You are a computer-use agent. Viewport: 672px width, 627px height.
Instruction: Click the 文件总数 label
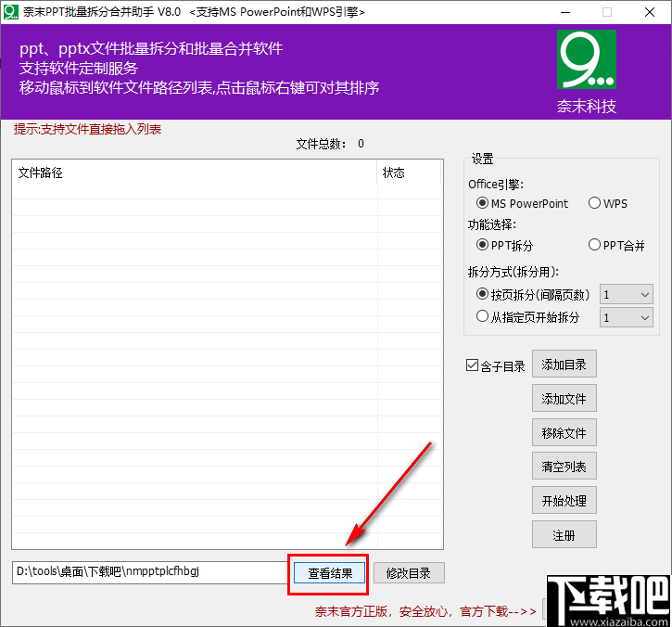322,144
